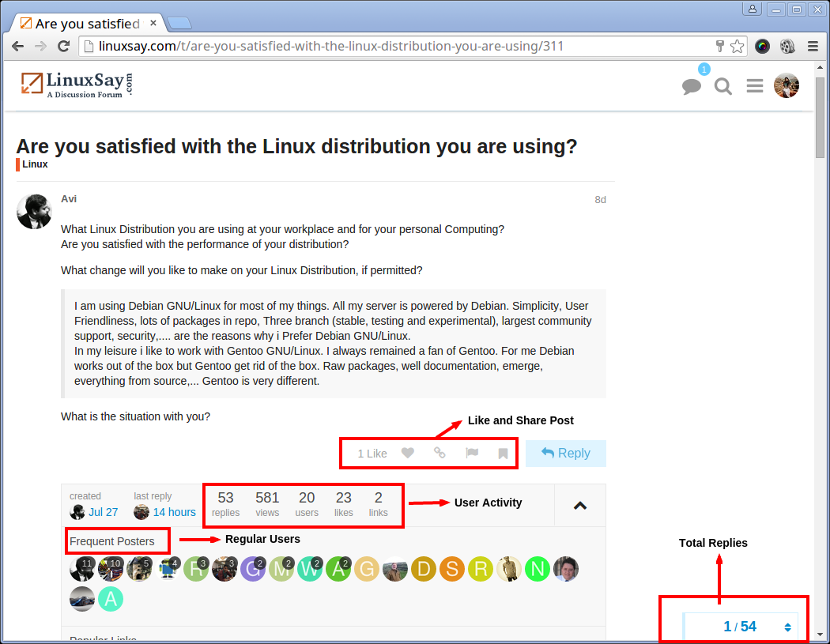Click the browser forward arrow

click(40, 46)
